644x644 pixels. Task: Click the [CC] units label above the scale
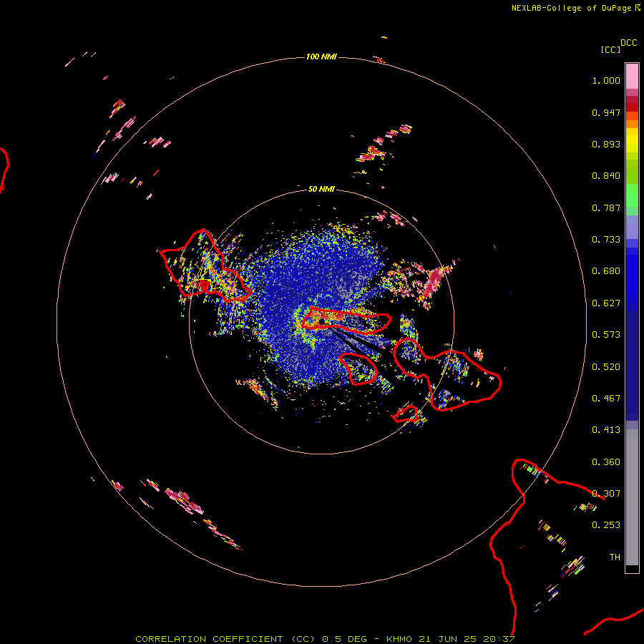click(x=610, y=49)
